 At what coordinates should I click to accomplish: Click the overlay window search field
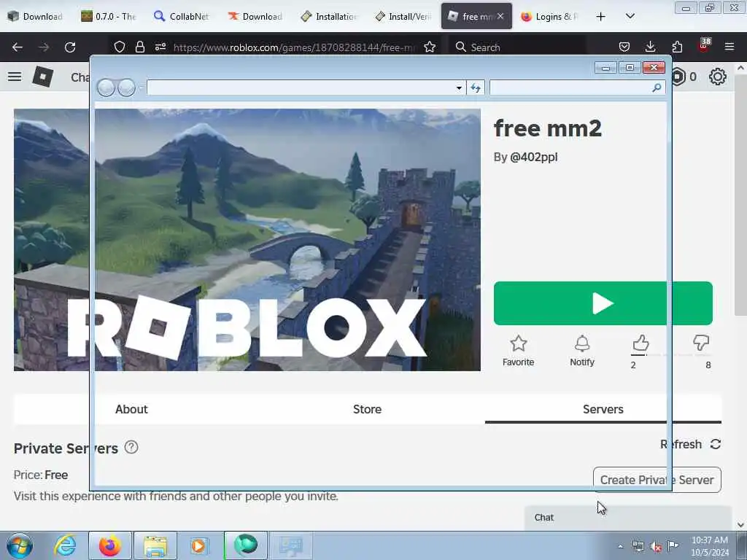point(570,87)
